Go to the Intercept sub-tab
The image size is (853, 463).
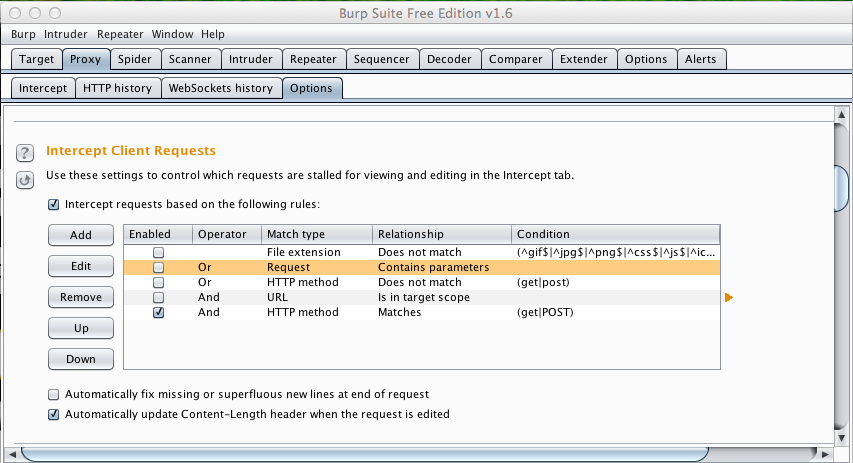pyautogui.click(x=42, y=88)
